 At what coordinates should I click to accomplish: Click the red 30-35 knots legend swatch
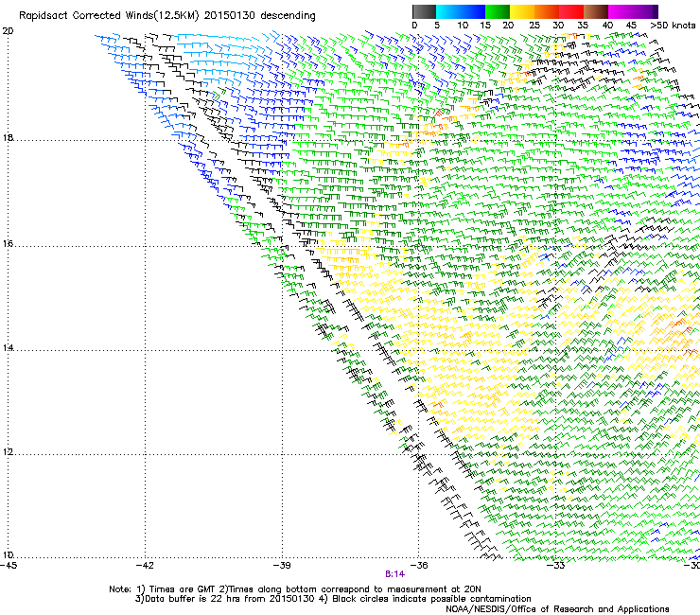pos(571,11)
